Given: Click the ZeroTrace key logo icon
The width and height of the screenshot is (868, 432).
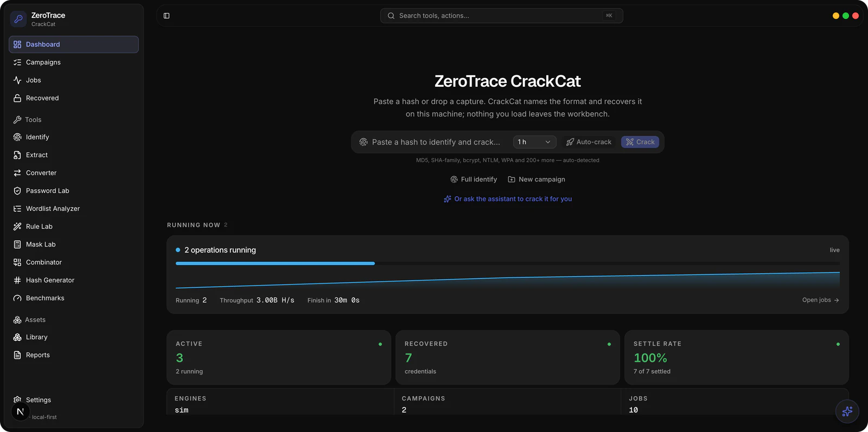Looking at the screenshot, I should 18,19.
